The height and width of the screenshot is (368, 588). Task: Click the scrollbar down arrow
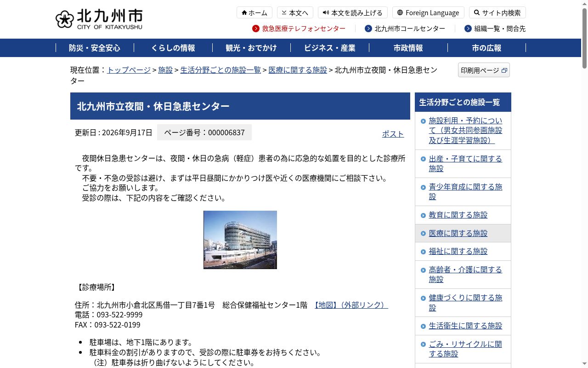(584, 365)
